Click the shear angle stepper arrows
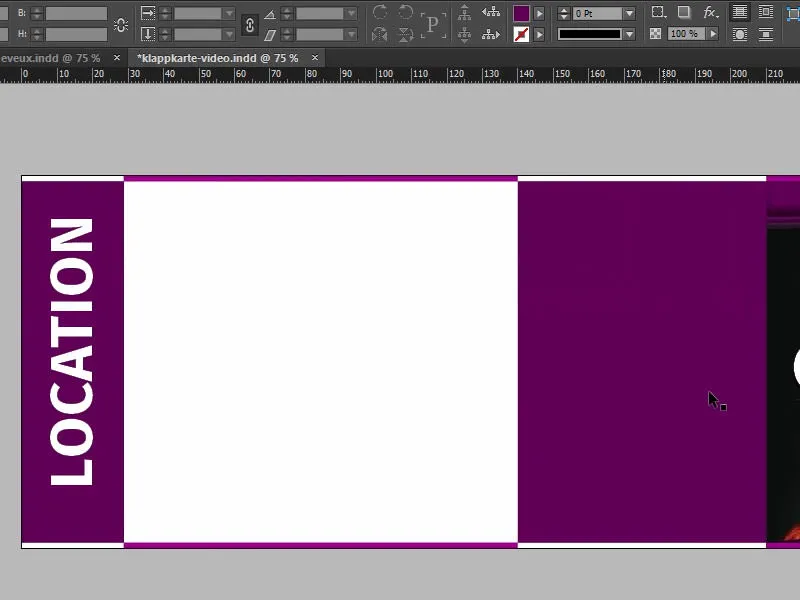This screenshot has width=800, height=600. pos(287,34)
